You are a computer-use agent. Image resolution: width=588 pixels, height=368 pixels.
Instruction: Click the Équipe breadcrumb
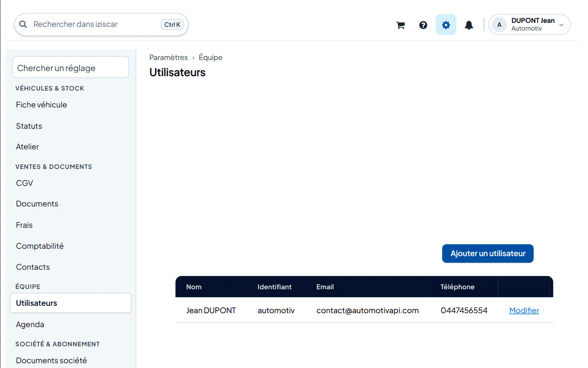(x=211, y=57)
